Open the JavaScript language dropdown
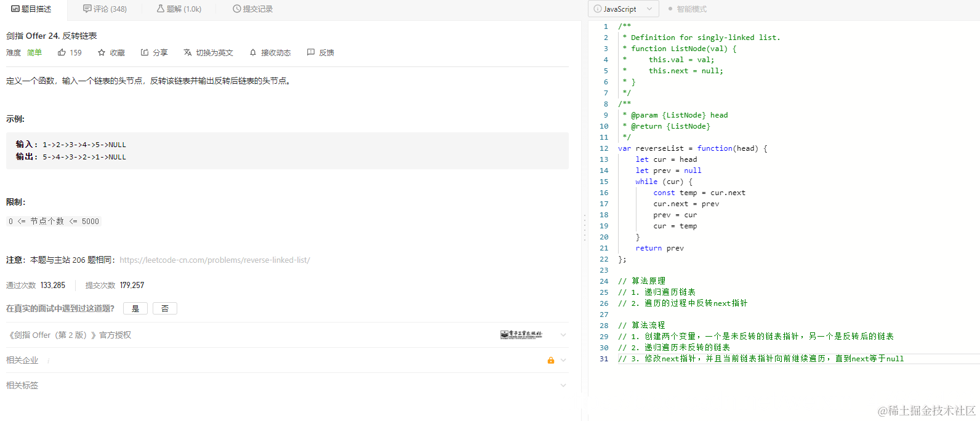 [x=624, y=9]
